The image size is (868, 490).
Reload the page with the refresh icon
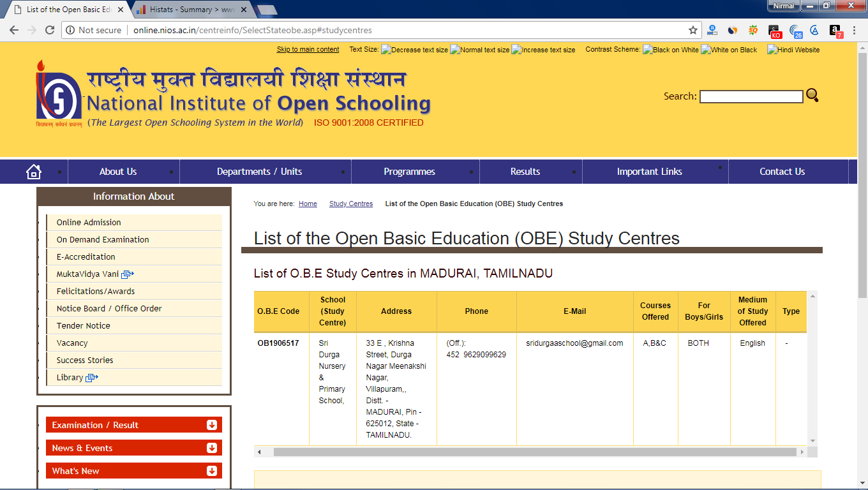click(x=50, y=30)
